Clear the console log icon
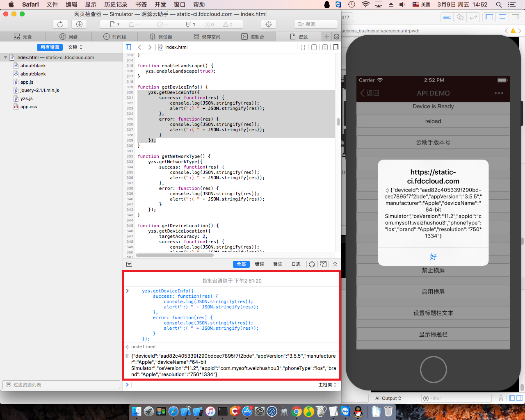The height and width of the screenshot is (420, 525). point(323,264)
